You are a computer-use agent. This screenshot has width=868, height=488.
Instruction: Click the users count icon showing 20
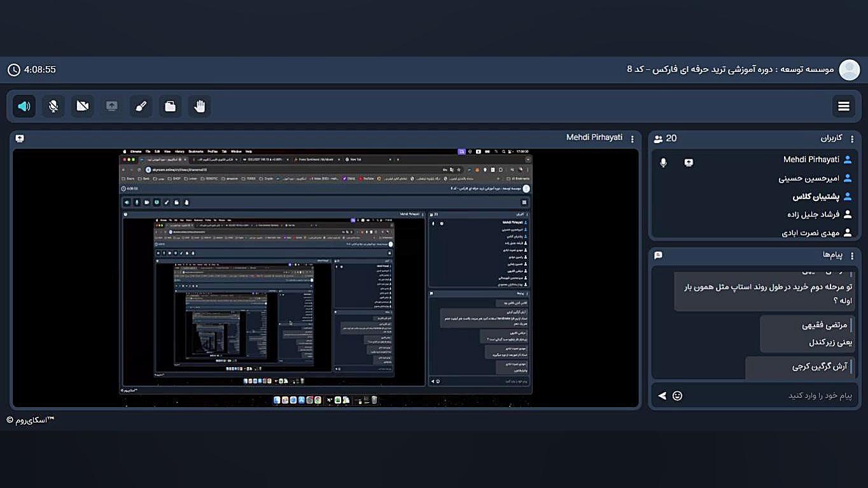(x=659, y=139)
